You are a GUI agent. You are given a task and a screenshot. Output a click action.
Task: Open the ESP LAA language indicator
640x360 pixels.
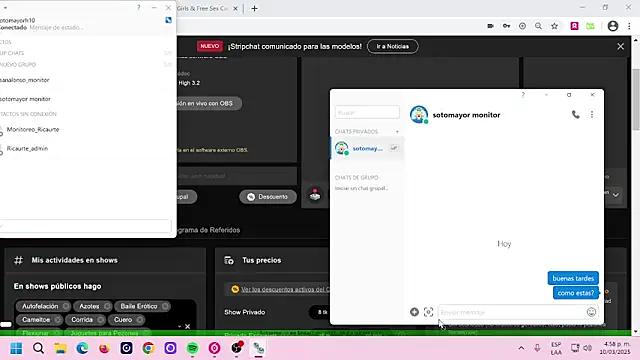(x=556, y=348)
